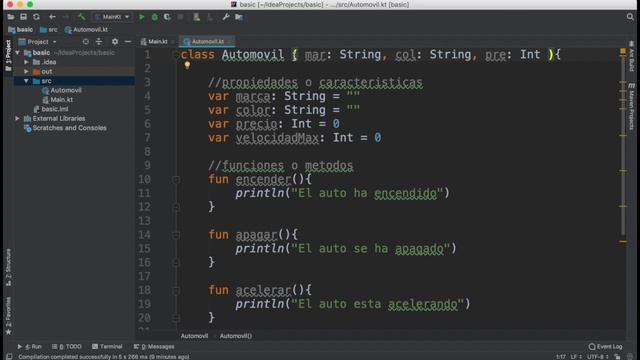Expand the .idea folder
This screenshot has width=640, height=360.
pos(26,62)
